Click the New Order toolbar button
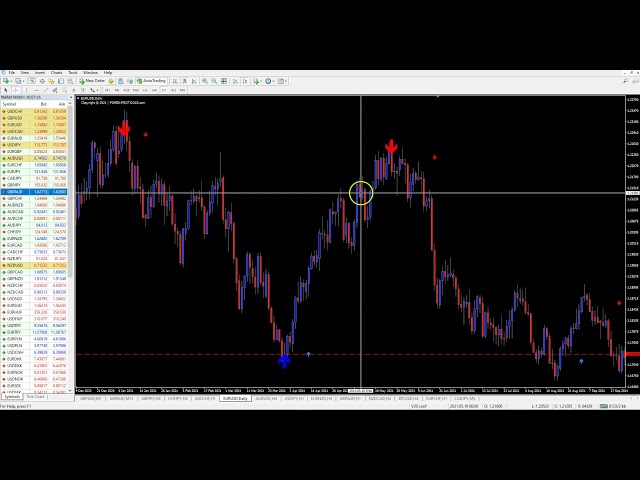 pyautogui.click(x=92, y=81)
